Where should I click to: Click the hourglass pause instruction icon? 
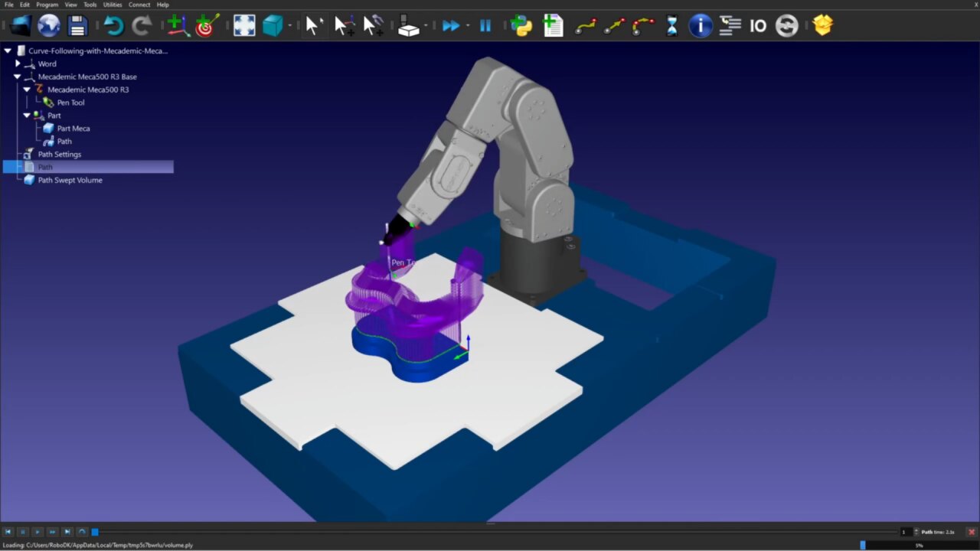coord(671,26)
